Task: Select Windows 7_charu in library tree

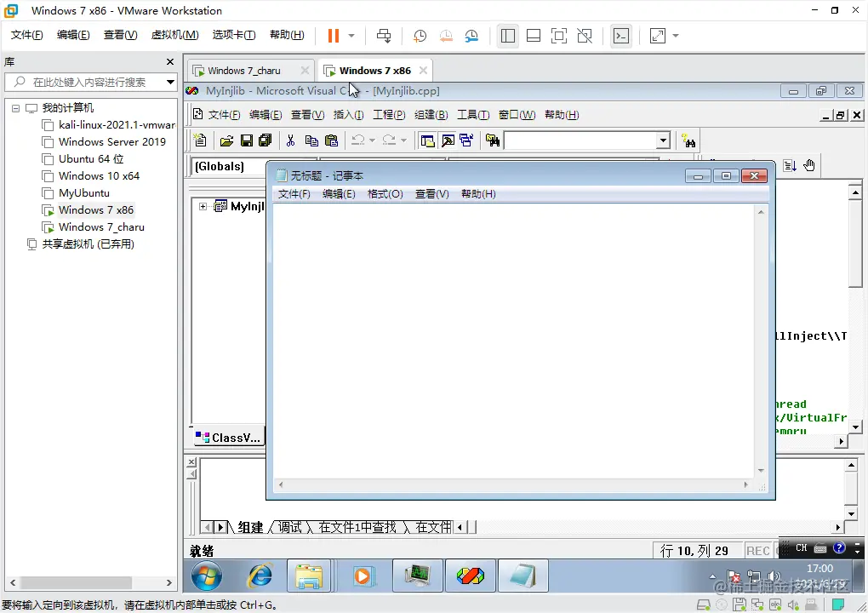Action: (94, 227)
